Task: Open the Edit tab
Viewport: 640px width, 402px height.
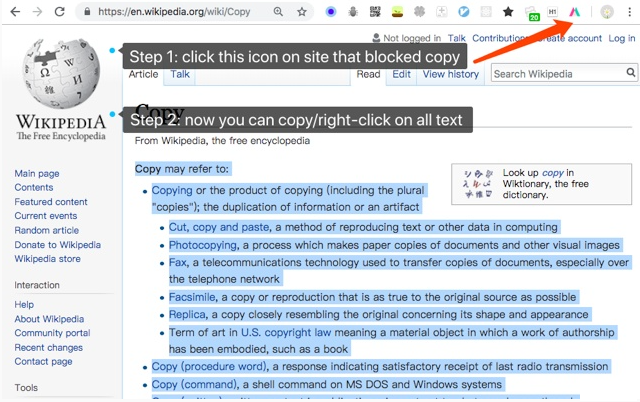Action: coord(402,74)
